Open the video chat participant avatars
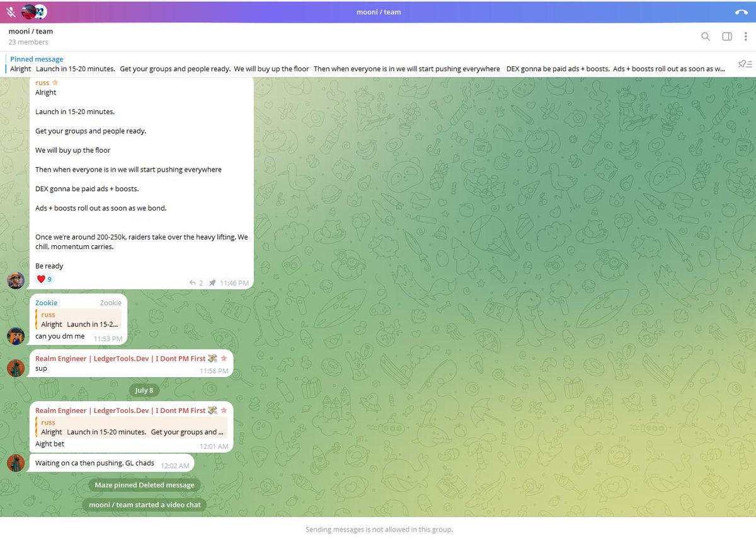 (34, 11)
